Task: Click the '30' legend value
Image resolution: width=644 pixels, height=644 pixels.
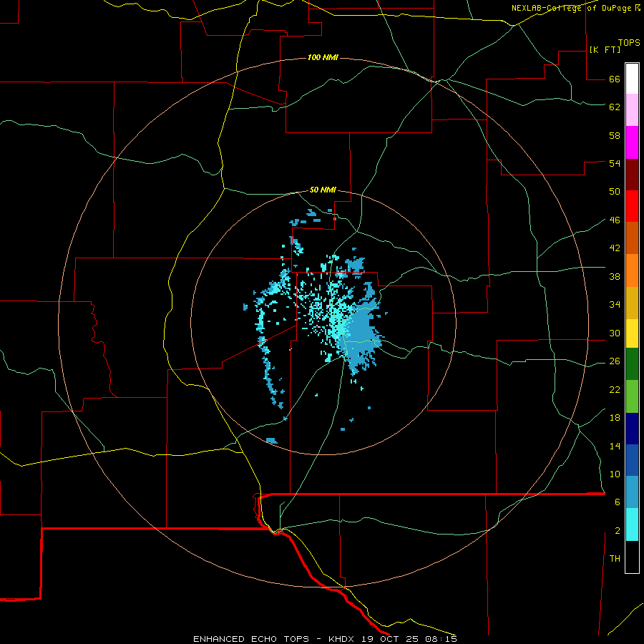Action: click(615, 333)
